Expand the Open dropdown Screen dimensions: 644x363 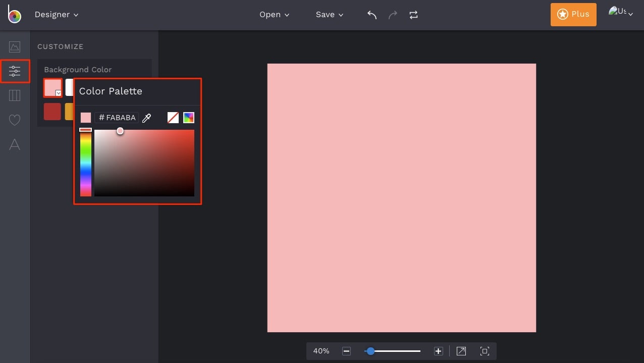click(x=274, y=15)
